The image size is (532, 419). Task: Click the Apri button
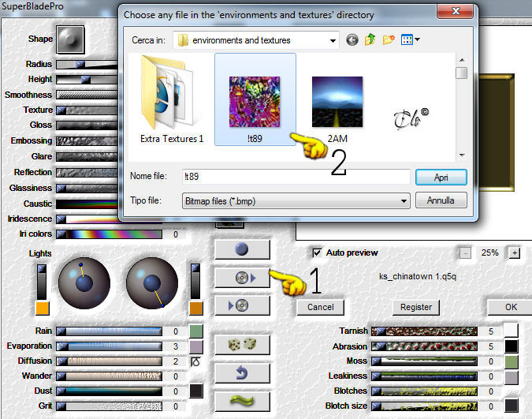[x=441, y=178]
